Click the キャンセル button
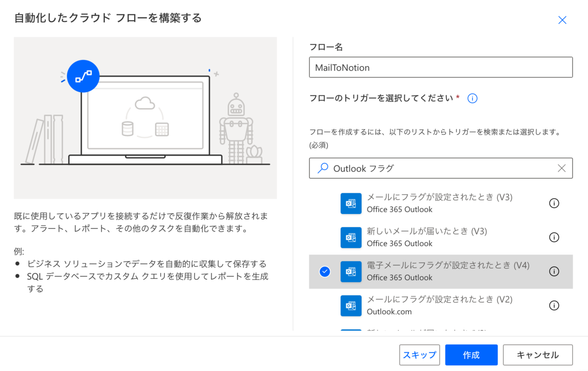The height and width of the screenshot is (371, 588). (x=538, y=355)
